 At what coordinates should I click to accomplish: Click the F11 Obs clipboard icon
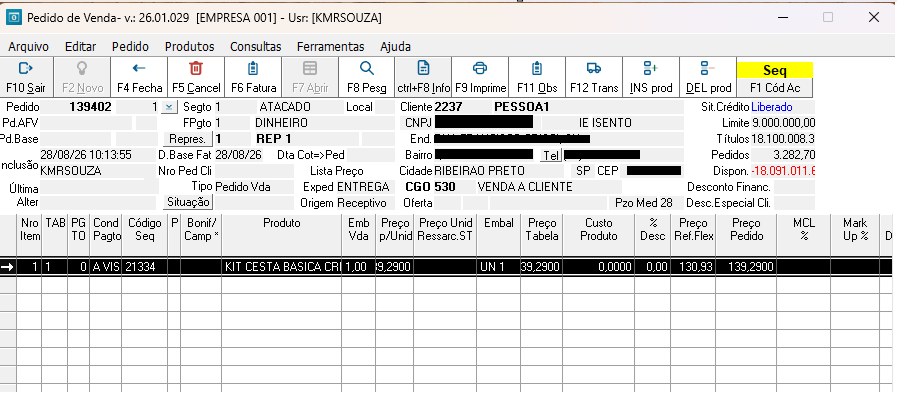537,69
